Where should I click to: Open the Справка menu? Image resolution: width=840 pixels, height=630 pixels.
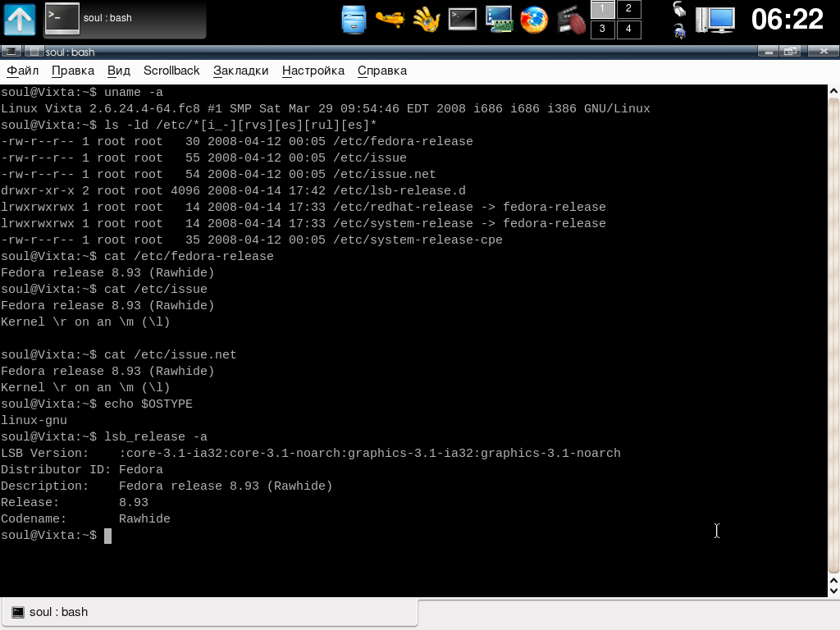pyautogui.click(x=382, y=71)
